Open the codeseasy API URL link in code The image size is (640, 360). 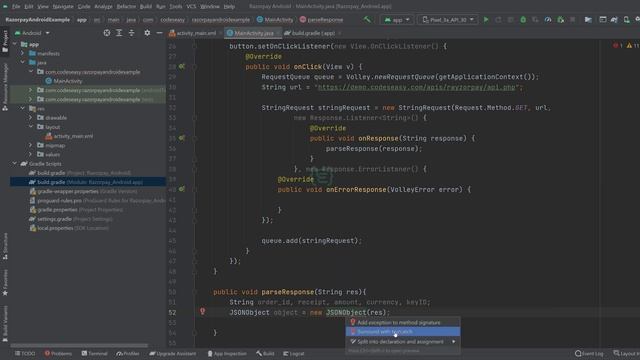416,87
